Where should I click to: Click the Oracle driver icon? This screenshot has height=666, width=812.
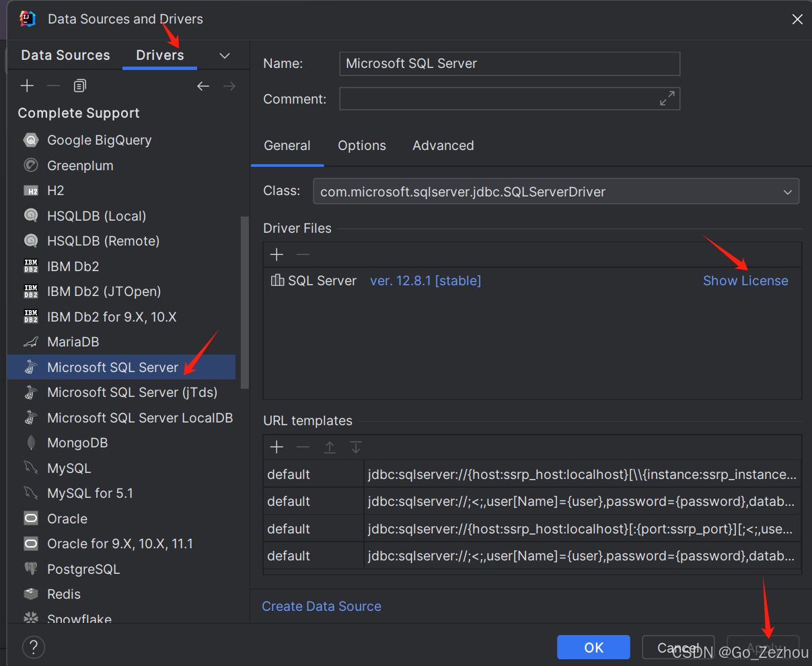31,519
